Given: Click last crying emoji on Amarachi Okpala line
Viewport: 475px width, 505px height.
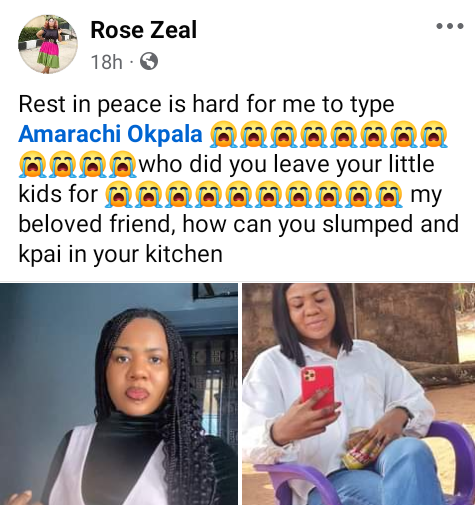Looking at the screenshot, I should (433, 134).
